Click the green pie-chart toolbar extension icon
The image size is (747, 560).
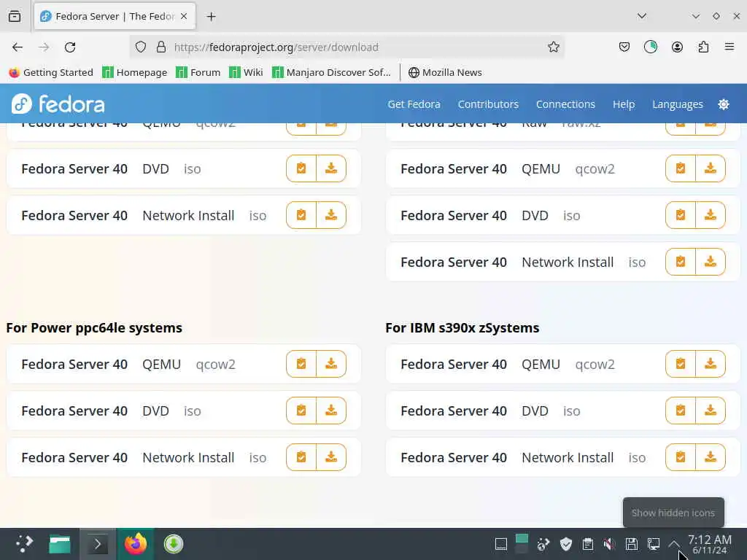pos(650,47)
